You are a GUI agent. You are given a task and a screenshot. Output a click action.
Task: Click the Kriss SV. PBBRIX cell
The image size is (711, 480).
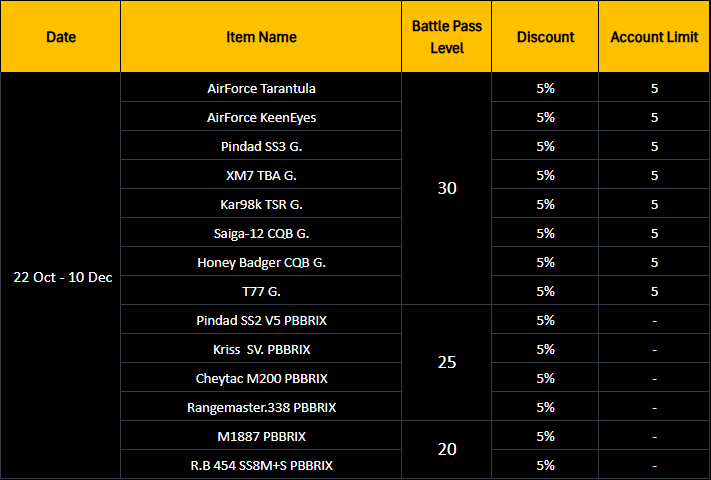261,349
